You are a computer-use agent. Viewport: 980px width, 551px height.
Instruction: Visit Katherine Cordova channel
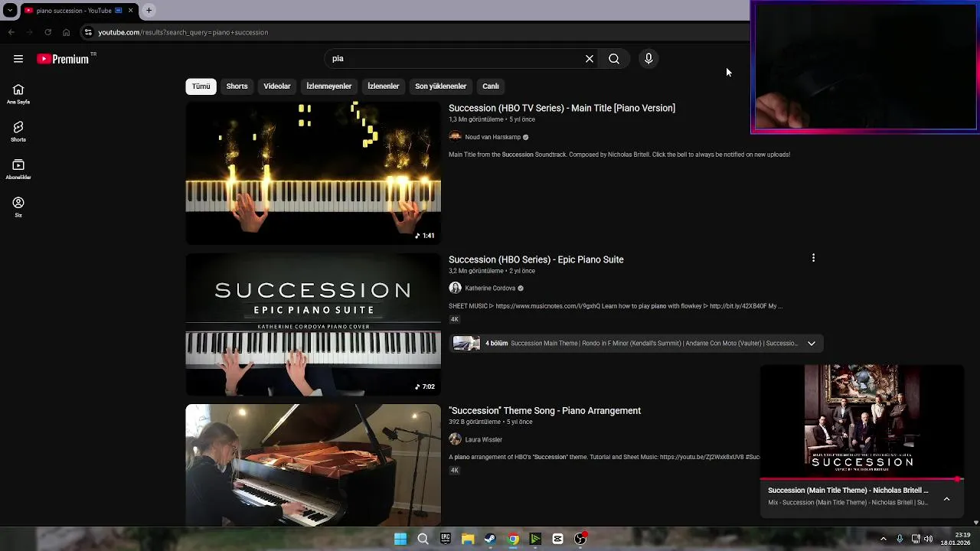490,289
